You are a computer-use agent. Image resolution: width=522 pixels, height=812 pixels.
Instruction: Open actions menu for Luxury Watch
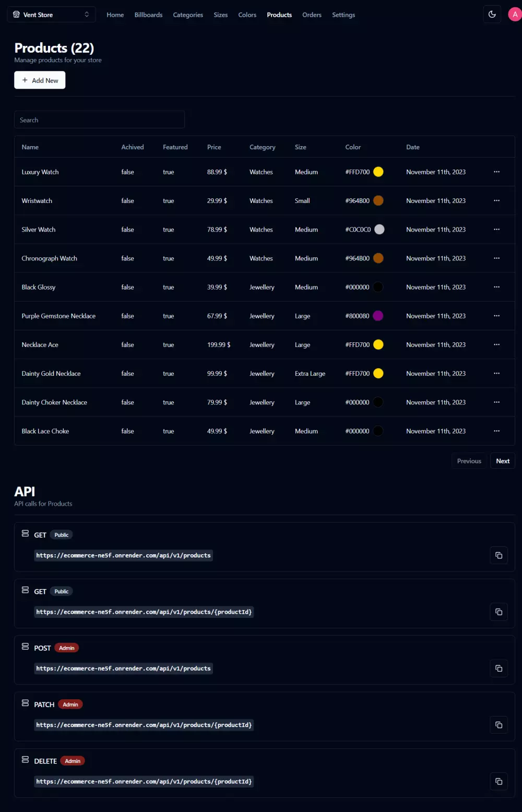tap(496, 172)
